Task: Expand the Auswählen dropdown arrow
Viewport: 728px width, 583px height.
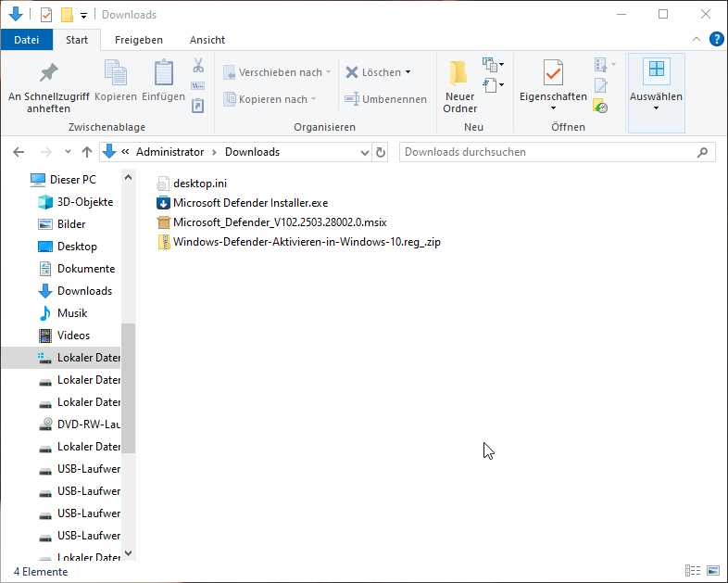Action: 656,108
